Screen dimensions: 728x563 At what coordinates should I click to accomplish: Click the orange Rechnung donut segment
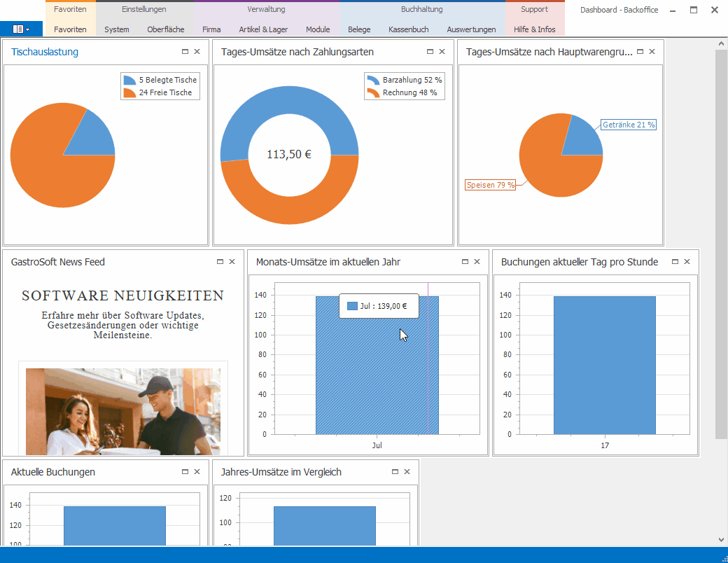pos(289,210)
